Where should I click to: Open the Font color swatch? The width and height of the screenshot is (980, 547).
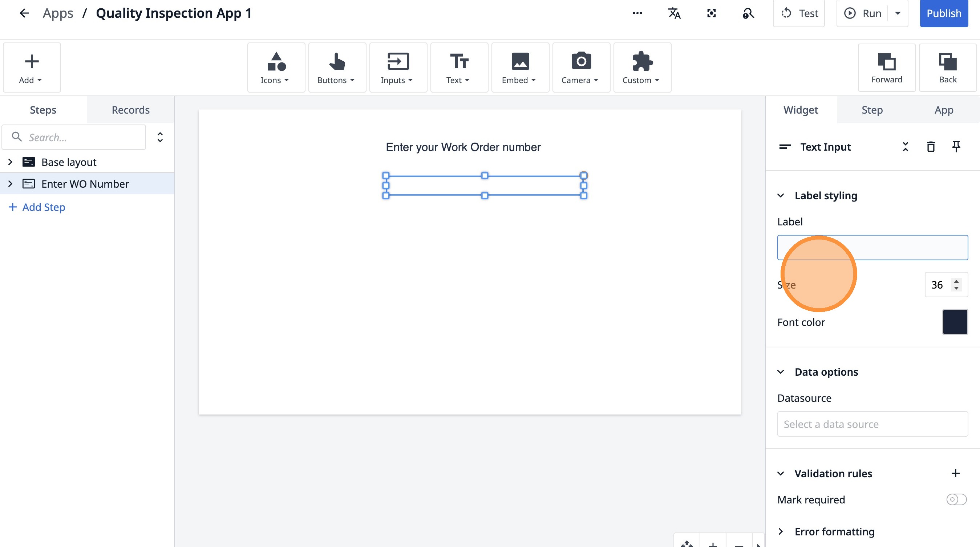955,322
